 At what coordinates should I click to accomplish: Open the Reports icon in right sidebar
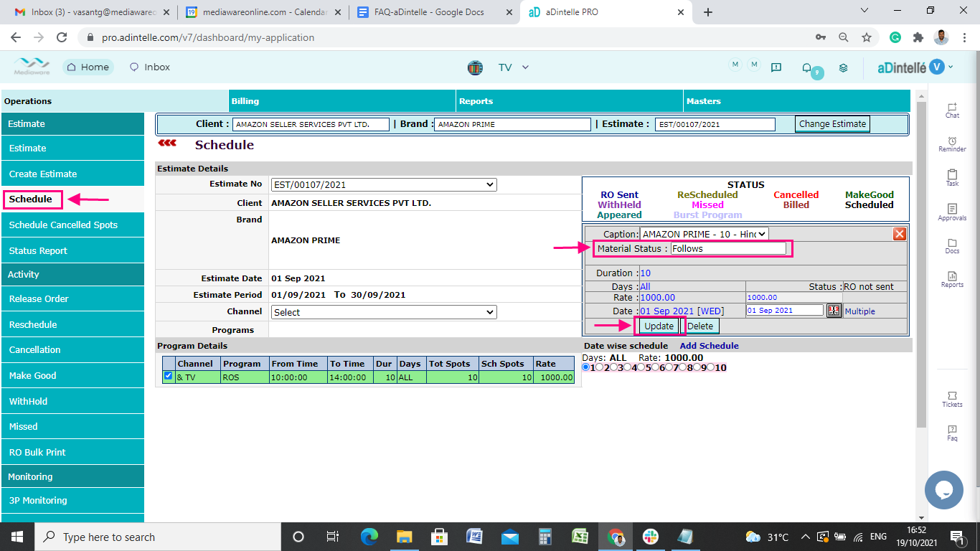pyautogui.click(x=952, y=280)
